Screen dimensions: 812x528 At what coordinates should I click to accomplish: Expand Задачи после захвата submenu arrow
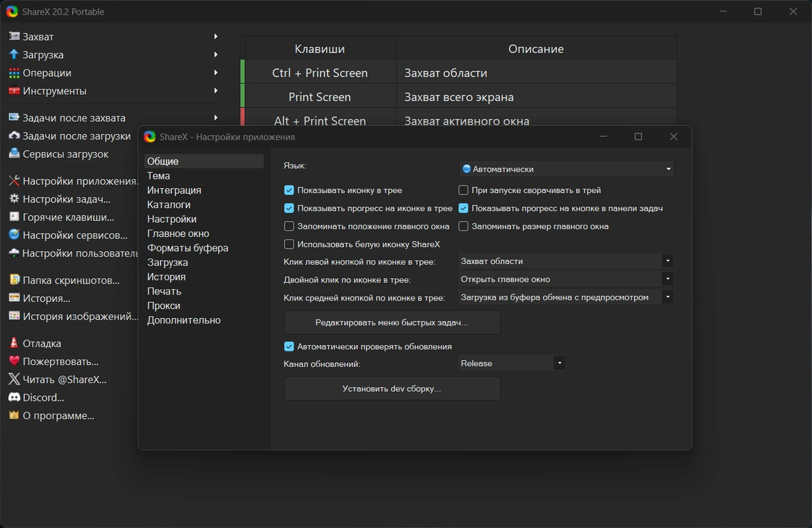pyautogui.click(x=216, y=118)
